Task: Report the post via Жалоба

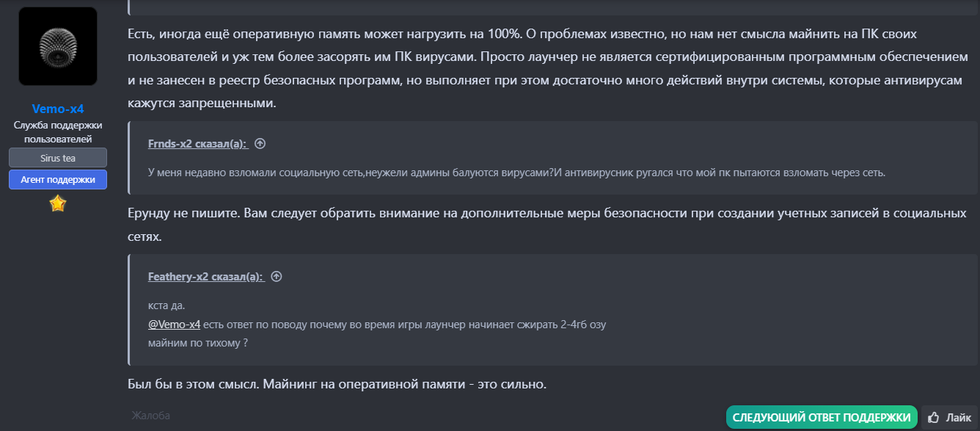Action: click(x=151, y=416)
